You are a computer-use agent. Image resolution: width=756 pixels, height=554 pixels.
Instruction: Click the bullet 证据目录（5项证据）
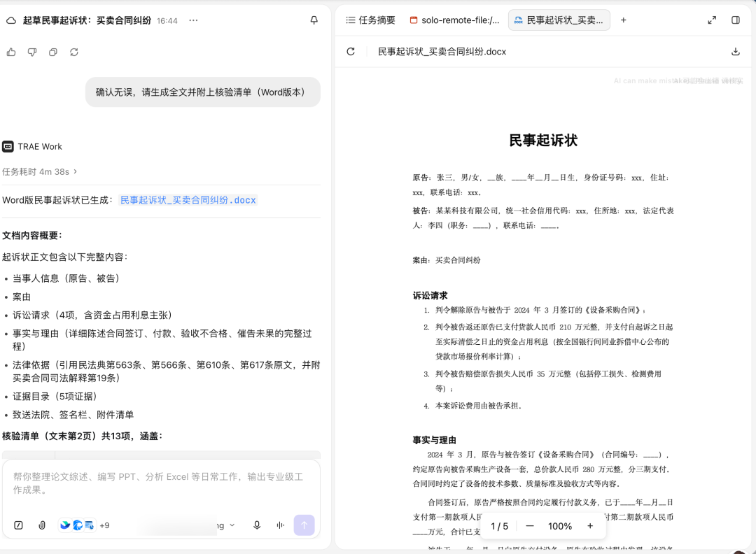(55, 397)
